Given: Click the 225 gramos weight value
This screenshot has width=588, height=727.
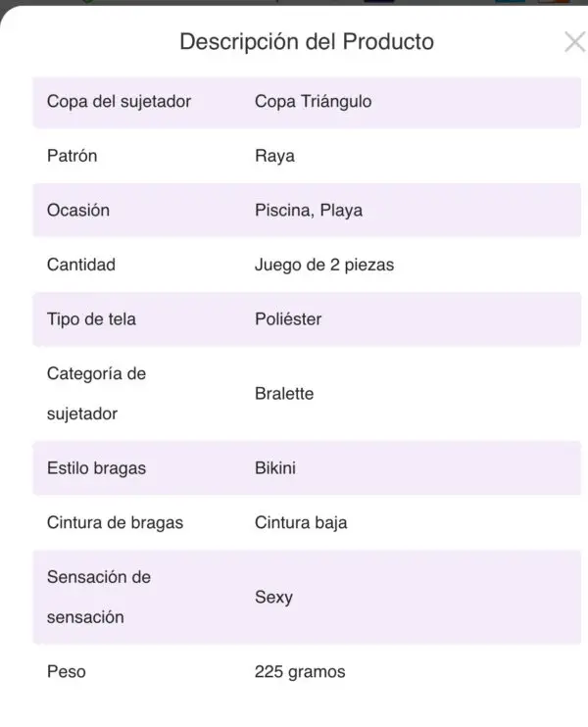Looking at the screenshot, I should 299,672.
